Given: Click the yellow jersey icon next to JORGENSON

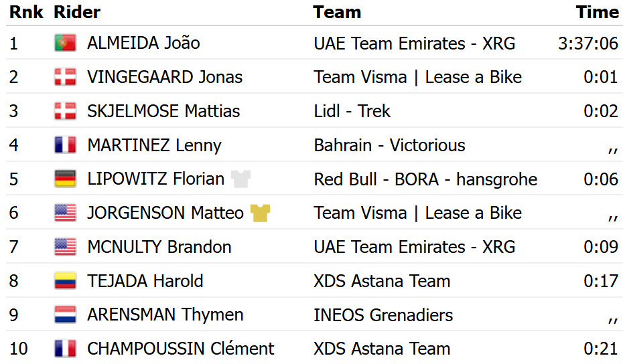Looking at the screenshot, I should tap(261, 213).
